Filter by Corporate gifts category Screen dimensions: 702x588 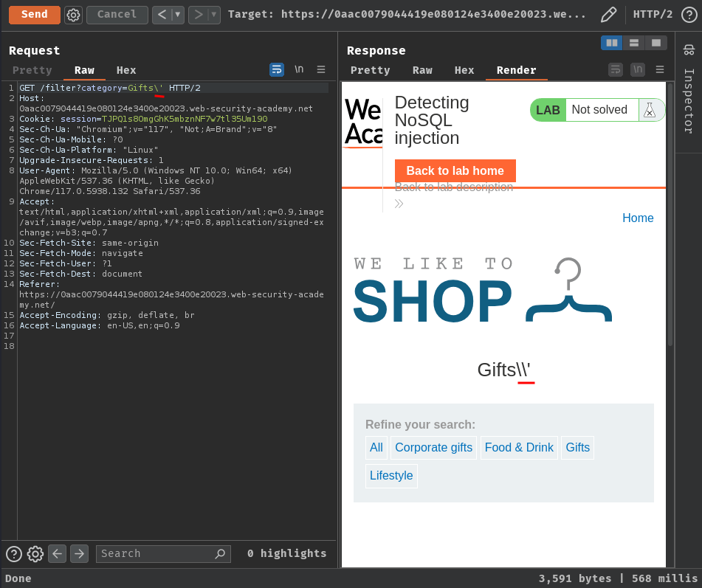[433, 448]
